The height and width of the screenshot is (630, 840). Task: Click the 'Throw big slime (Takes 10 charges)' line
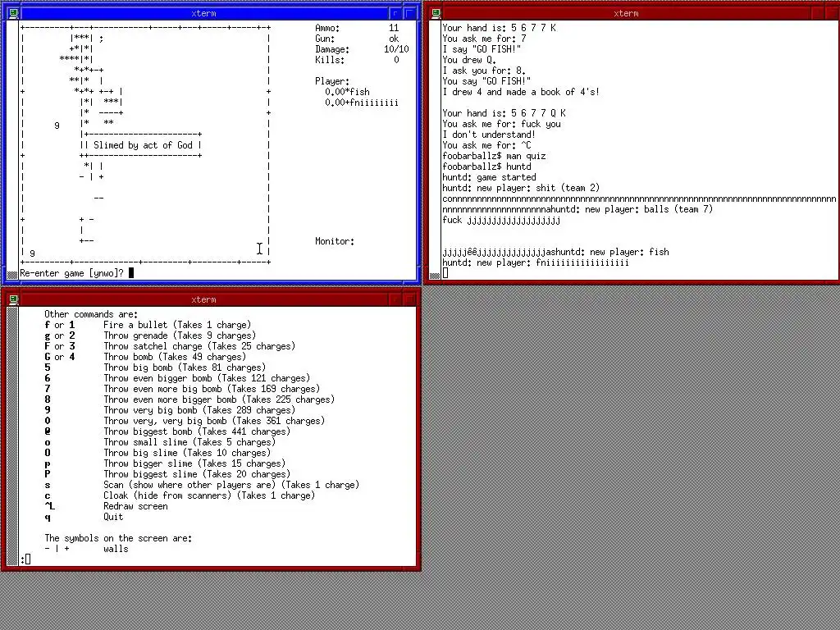pos(187,453)
